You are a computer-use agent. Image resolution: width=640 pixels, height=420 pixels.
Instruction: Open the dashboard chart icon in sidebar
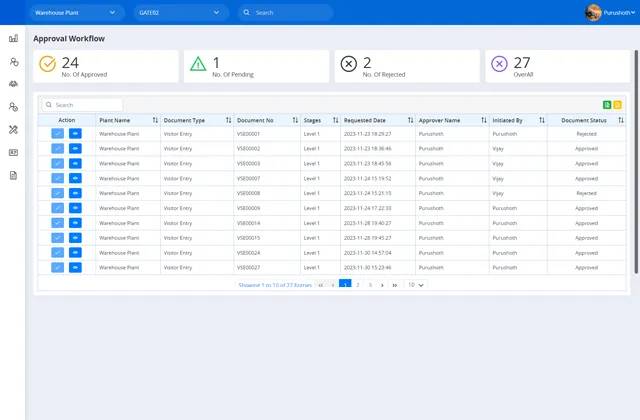[14, 39]
